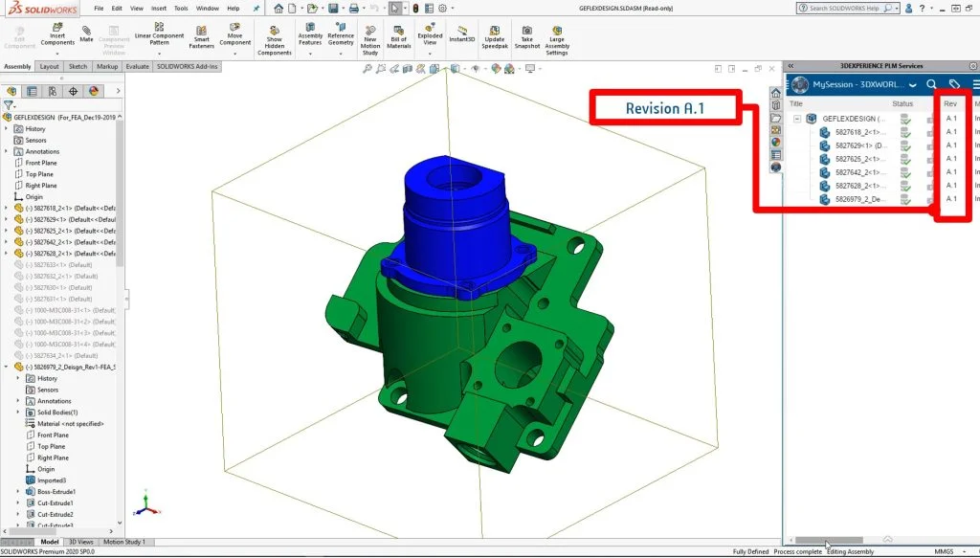Expand Solid Bodies(1) folder

coord(17,413)
